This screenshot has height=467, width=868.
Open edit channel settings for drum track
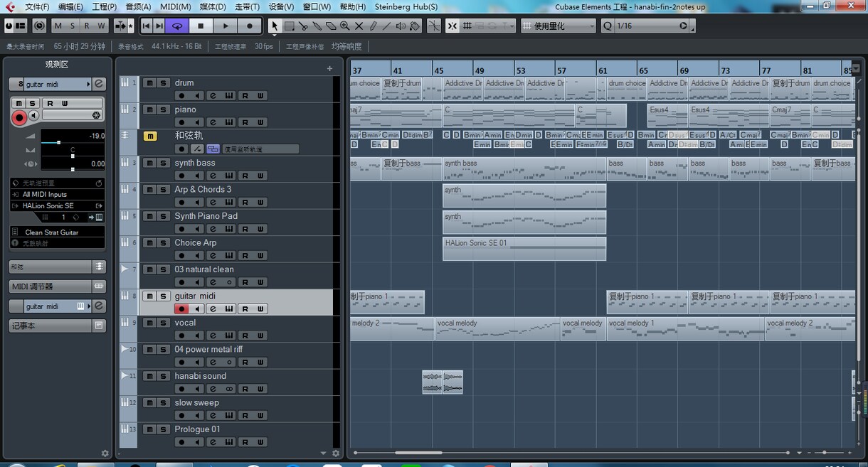[212, 96]
